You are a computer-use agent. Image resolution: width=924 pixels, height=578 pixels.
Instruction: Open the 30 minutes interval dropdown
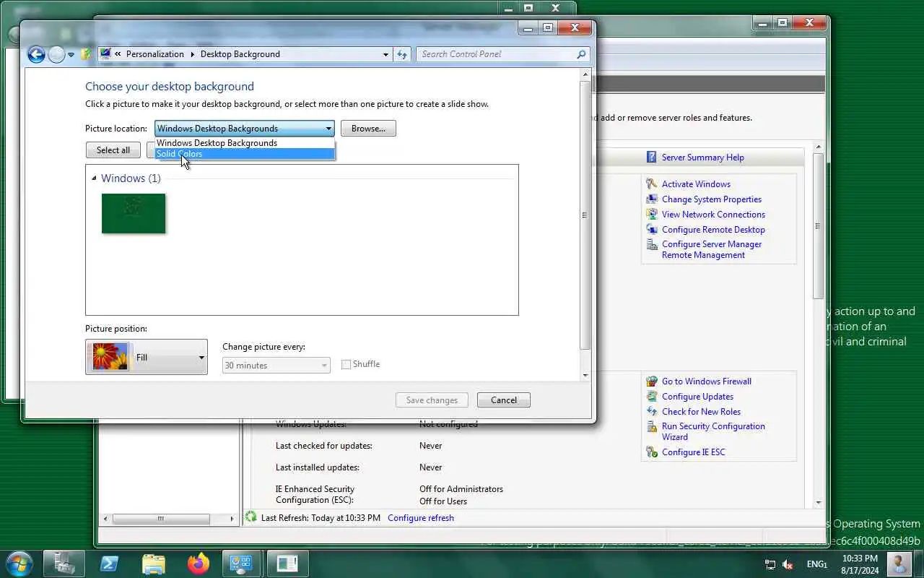point(276,366)
